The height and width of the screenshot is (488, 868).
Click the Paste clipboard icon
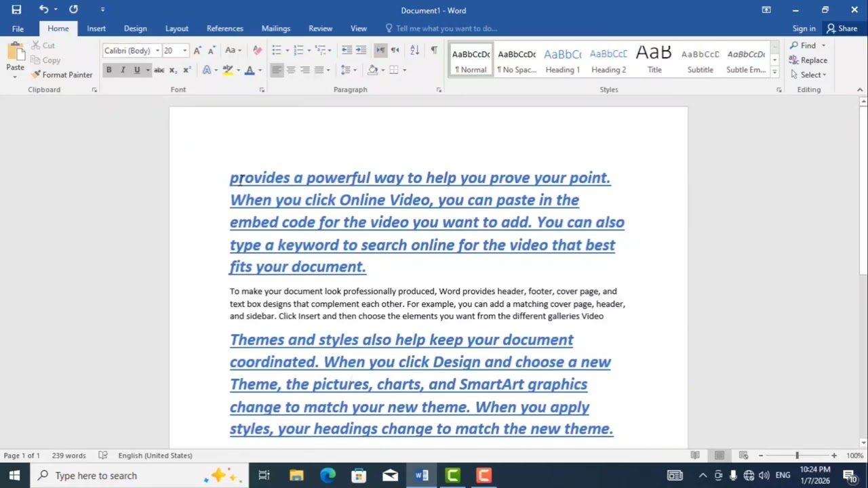pos(15,52)
